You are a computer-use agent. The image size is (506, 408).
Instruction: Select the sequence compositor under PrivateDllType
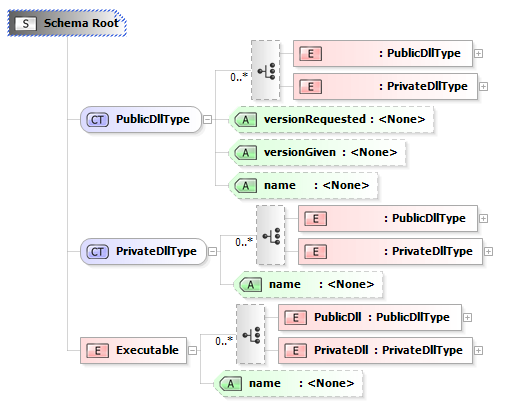(x=271, y=235)
